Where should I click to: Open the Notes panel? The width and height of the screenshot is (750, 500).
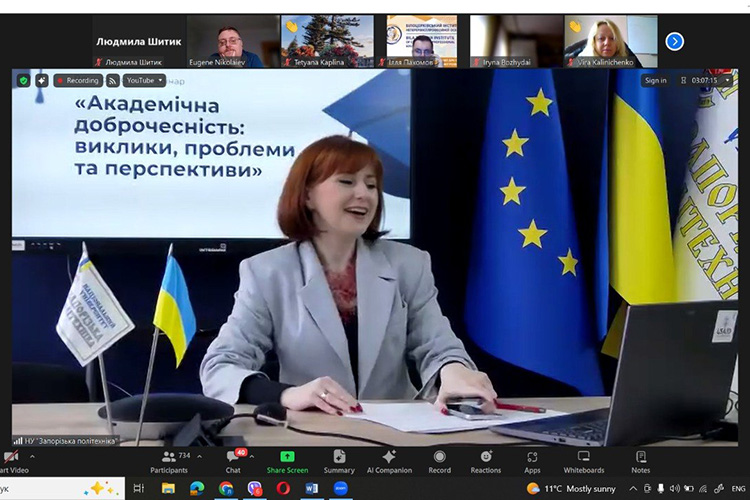640,461
